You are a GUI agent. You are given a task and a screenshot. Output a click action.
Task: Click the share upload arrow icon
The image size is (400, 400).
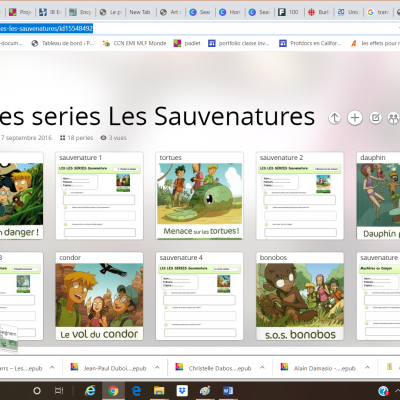coord(334,118)
